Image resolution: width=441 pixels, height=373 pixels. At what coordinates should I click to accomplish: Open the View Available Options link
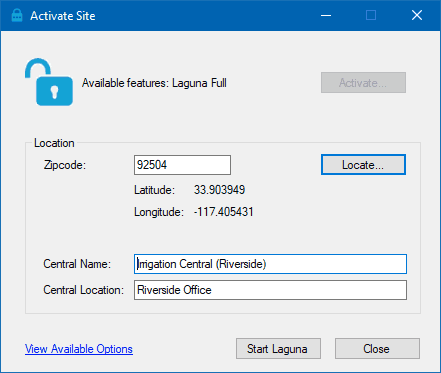coord(79,349)
